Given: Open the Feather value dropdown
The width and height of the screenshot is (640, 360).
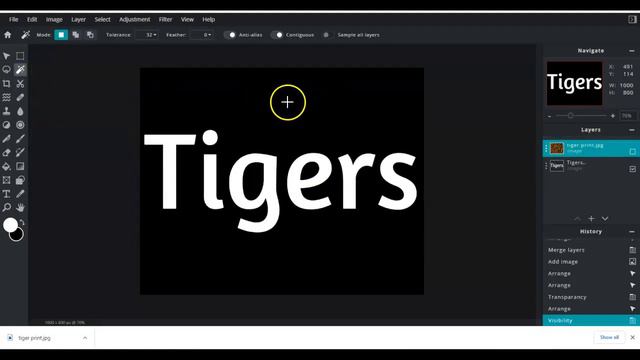Looking at the screenshot, I should (202, 35).
